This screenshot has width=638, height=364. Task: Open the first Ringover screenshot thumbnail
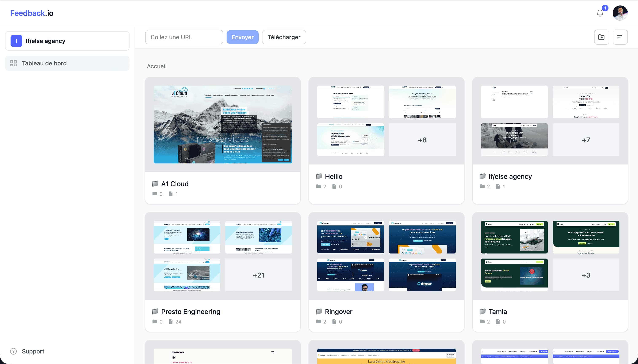tap(350, 237)
